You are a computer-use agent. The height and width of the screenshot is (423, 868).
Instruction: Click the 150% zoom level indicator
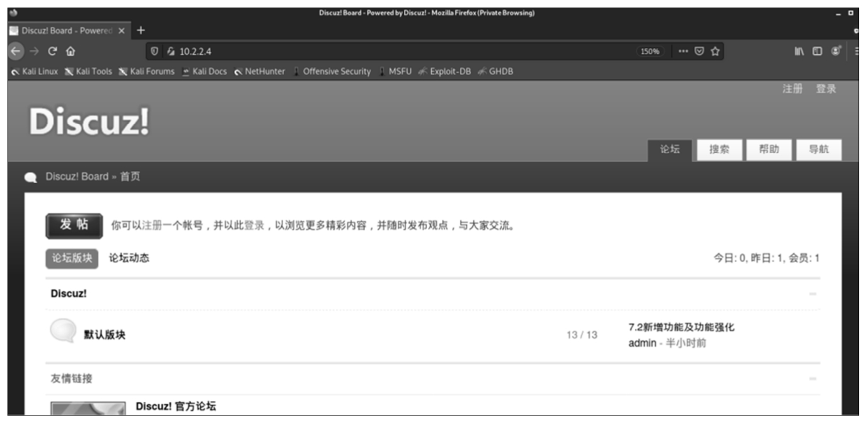tap(650, 52)
